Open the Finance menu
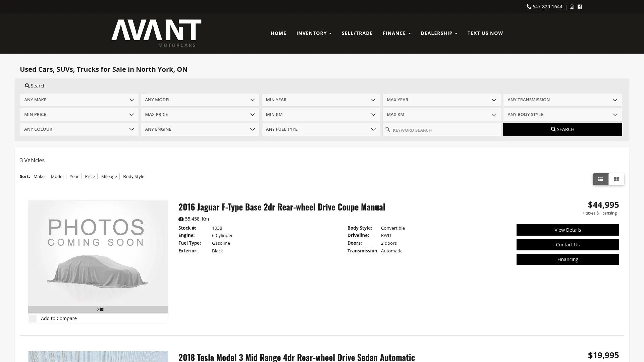This screenshot has height=362, width=644. [397, 33]
